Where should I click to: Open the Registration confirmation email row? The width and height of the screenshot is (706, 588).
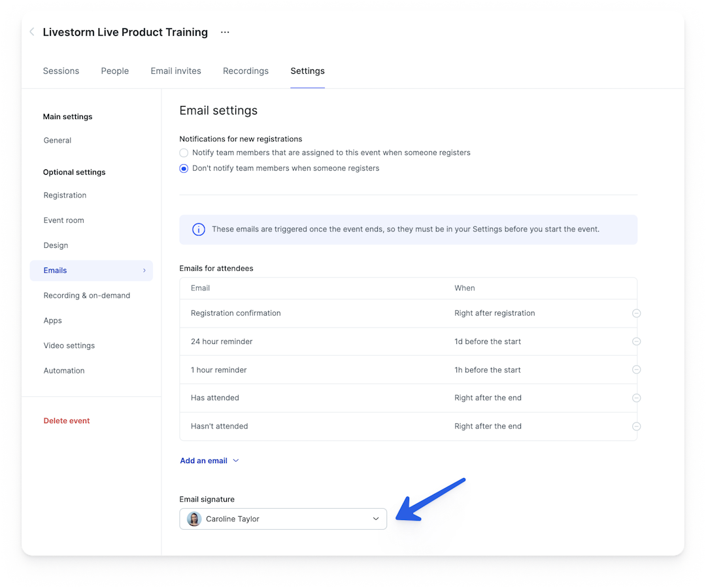409,313
